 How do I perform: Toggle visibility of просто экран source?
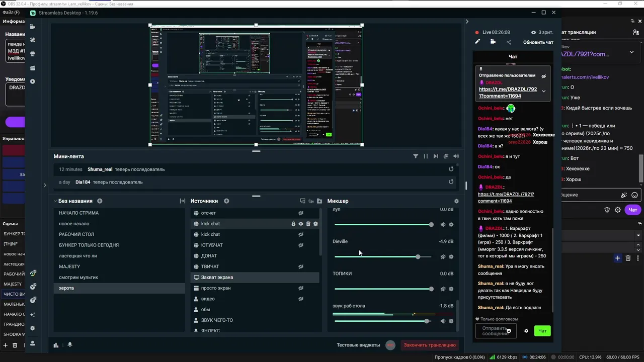pos(301,288)
